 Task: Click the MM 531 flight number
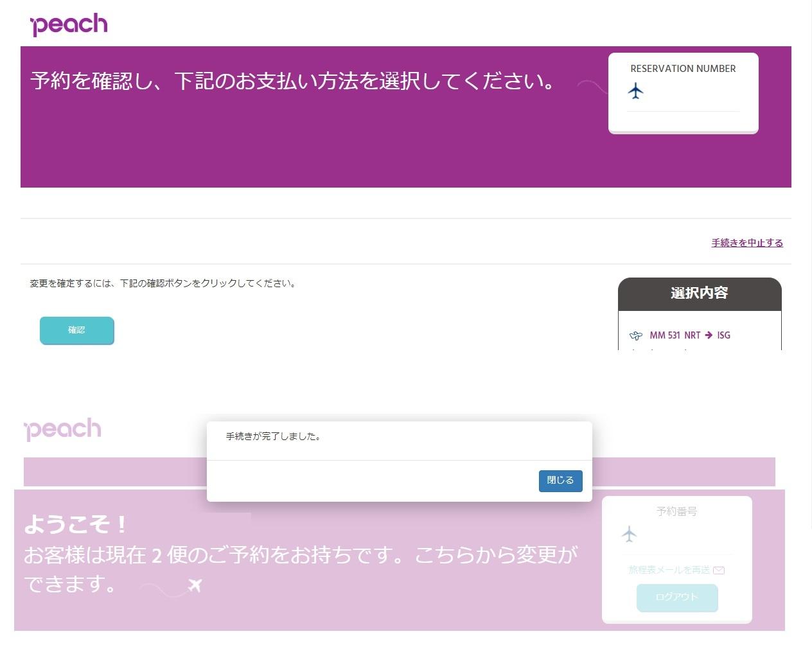coord(664,335)
